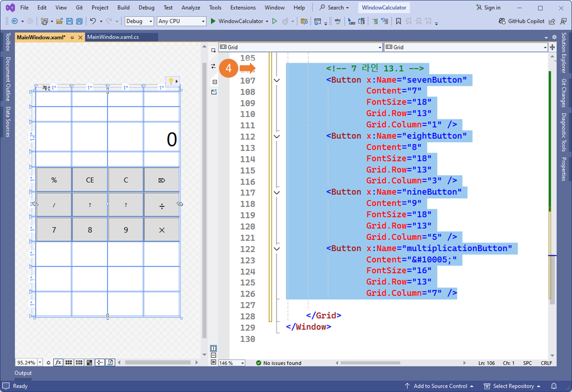Screen dimensions: 572x392
Task: Toggle snapping to snaplines button
Action: click(100, 362)
